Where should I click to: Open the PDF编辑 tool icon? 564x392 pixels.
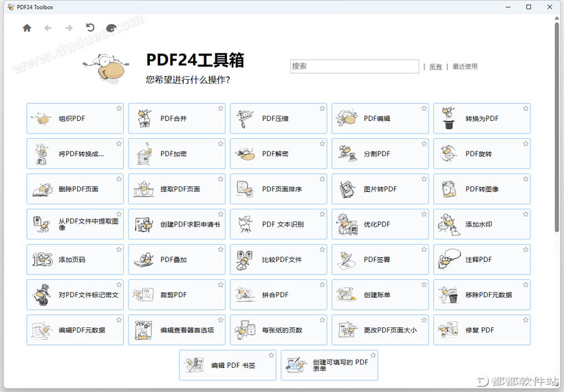347,117
